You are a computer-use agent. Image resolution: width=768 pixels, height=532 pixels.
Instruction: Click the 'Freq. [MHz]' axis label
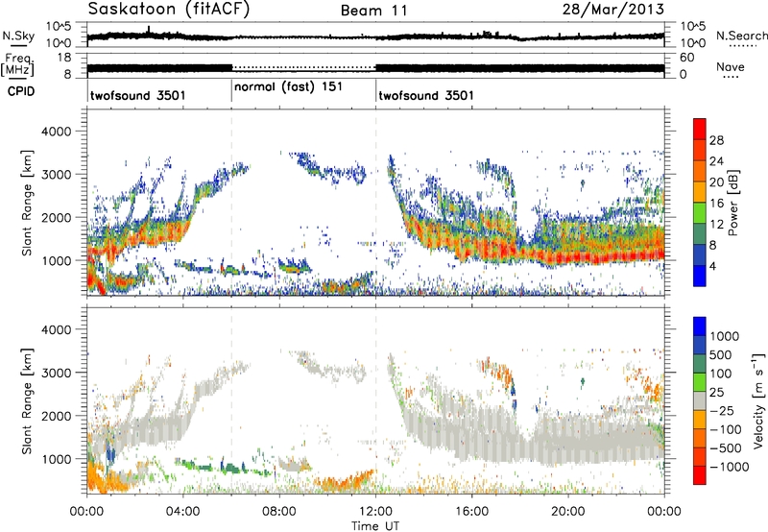pyautogui.click(x=17, y=65)
